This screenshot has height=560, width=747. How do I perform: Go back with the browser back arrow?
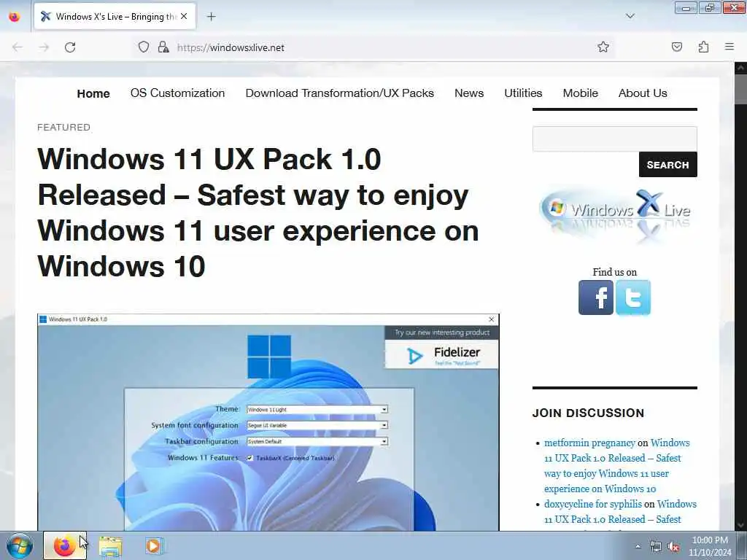(x=18, y=47)
